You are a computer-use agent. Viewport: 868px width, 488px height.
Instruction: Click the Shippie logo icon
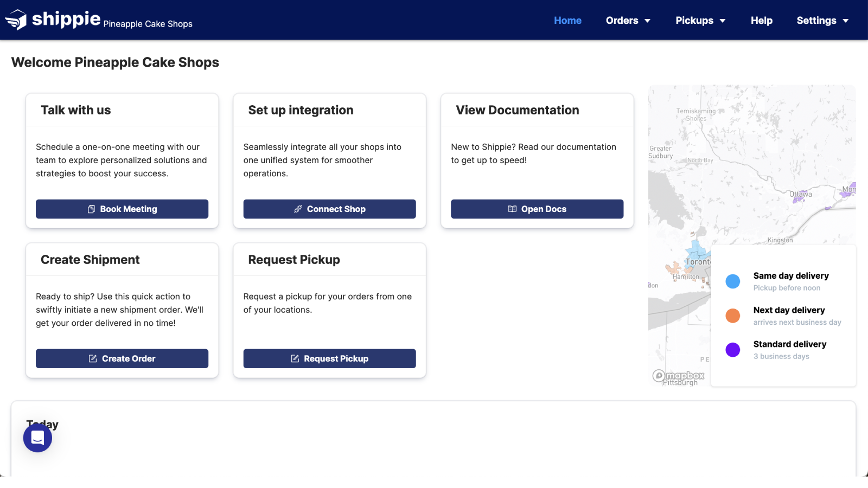tap(16, 20)
